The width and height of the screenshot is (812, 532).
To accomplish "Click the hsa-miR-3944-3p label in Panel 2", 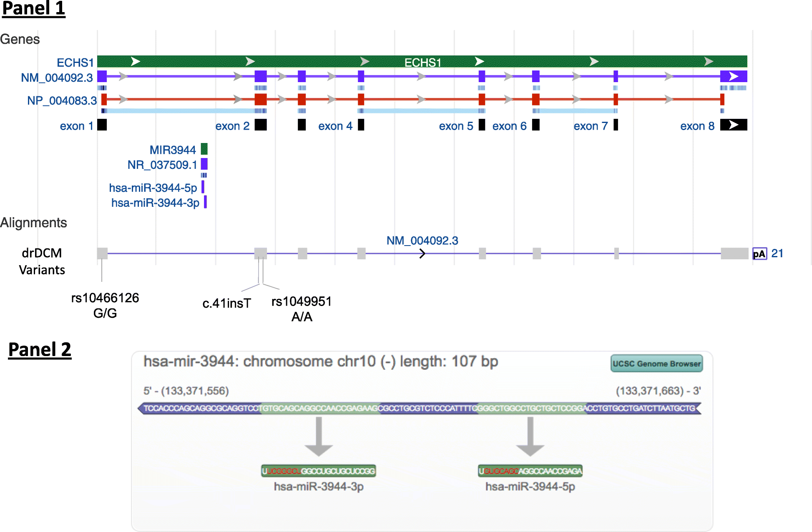I will (x=319, y=487).
